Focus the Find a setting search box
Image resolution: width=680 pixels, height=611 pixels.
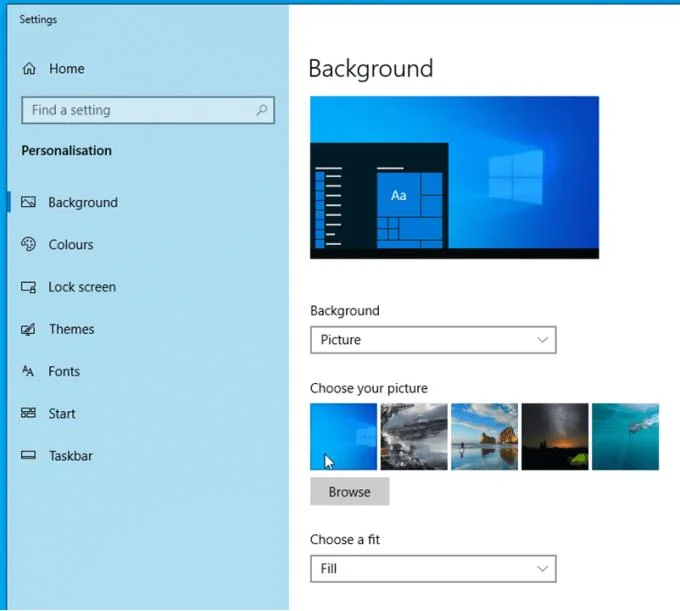pos(148,110)
